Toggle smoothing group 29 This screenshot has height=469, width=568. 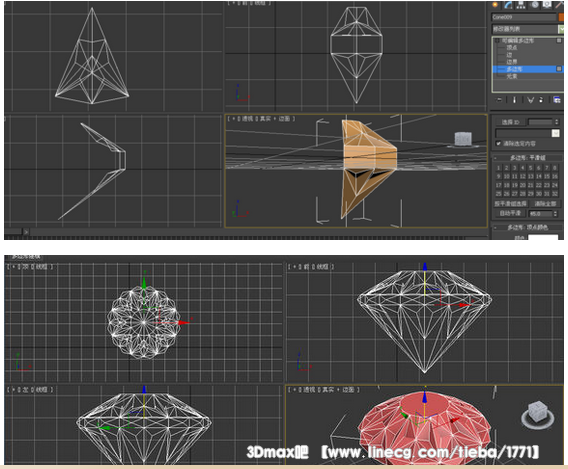click(x=531, y=194)
